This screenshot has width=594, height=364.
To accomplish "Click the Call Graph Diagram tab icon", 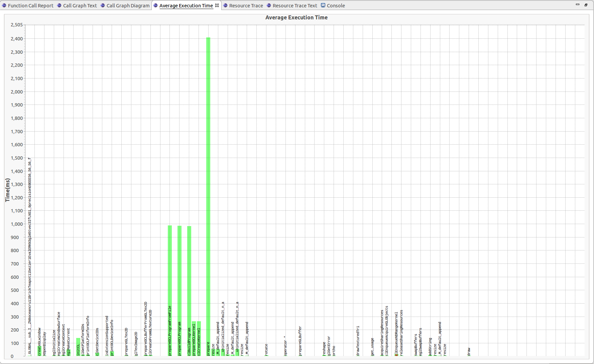I will coord(103,6).
